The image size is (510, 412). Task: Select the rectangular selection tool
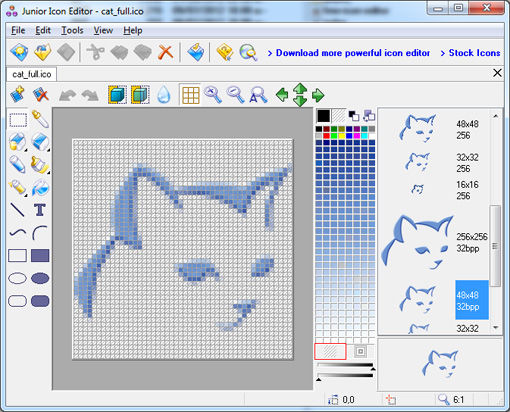point(18,120)
